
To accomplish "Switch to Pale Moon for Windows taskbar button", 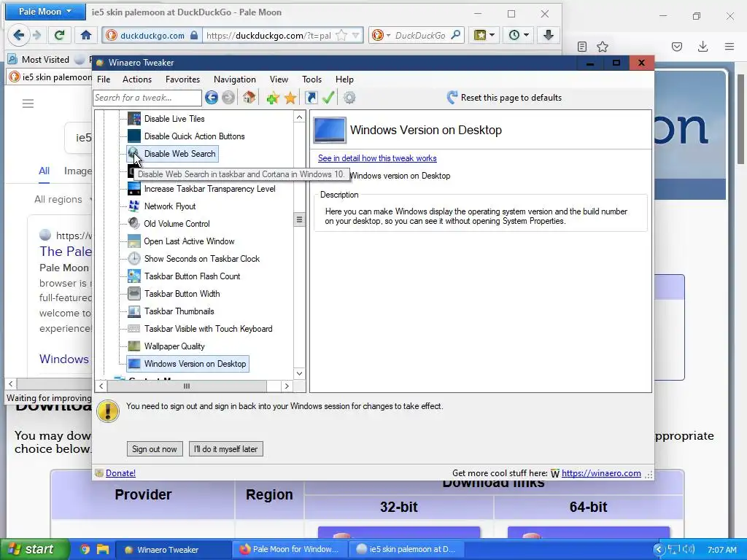I will pyautogui.click(x=289, y=549).
